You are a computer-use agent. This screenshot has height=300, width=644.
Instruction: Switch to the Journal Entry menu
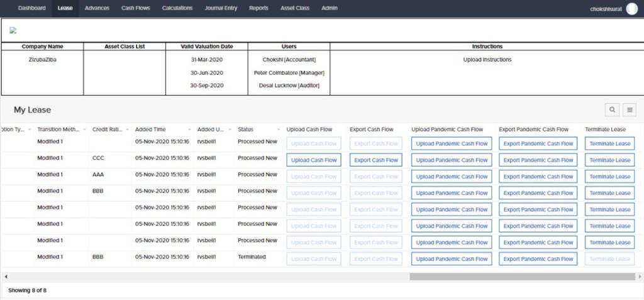click(219, 8)
